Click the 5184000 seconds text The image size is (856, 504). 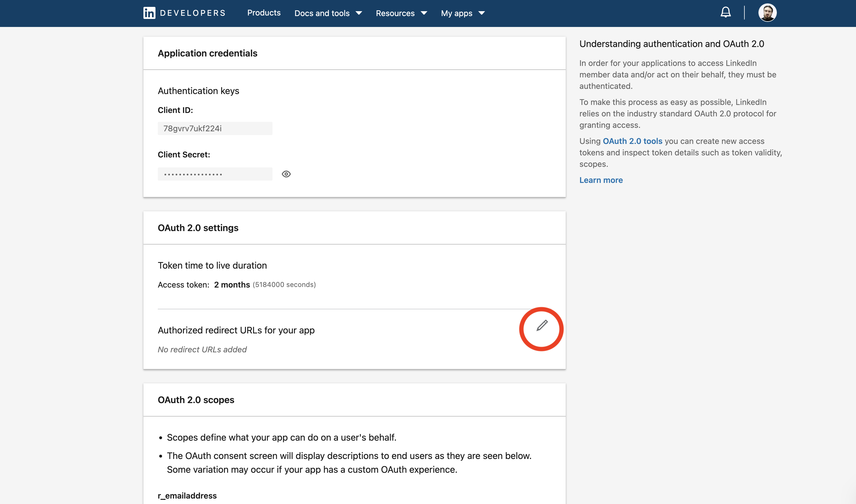284,285
